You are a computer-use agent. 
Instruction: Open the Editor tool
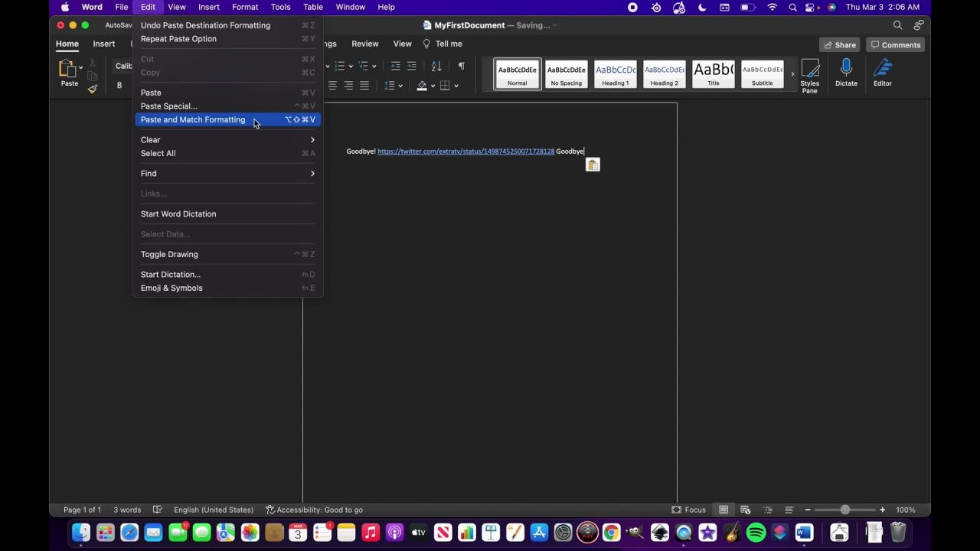(882, 73)
